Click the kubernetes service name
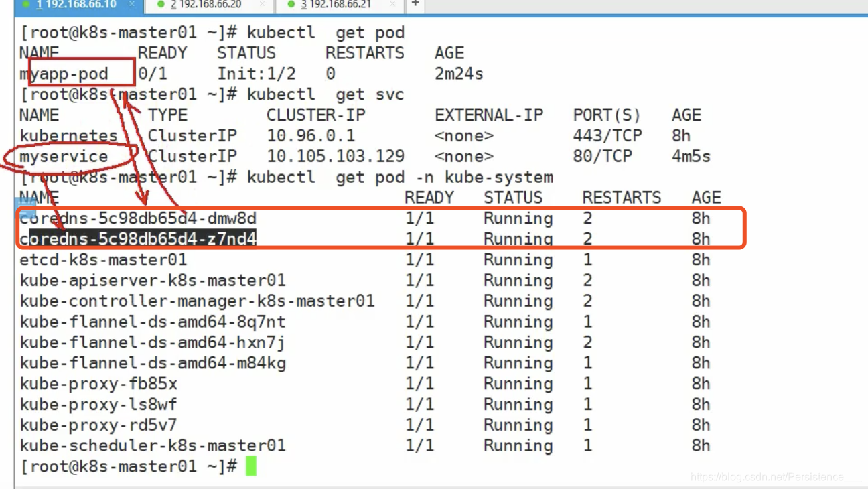868x489 pixels. coord(69,136)
